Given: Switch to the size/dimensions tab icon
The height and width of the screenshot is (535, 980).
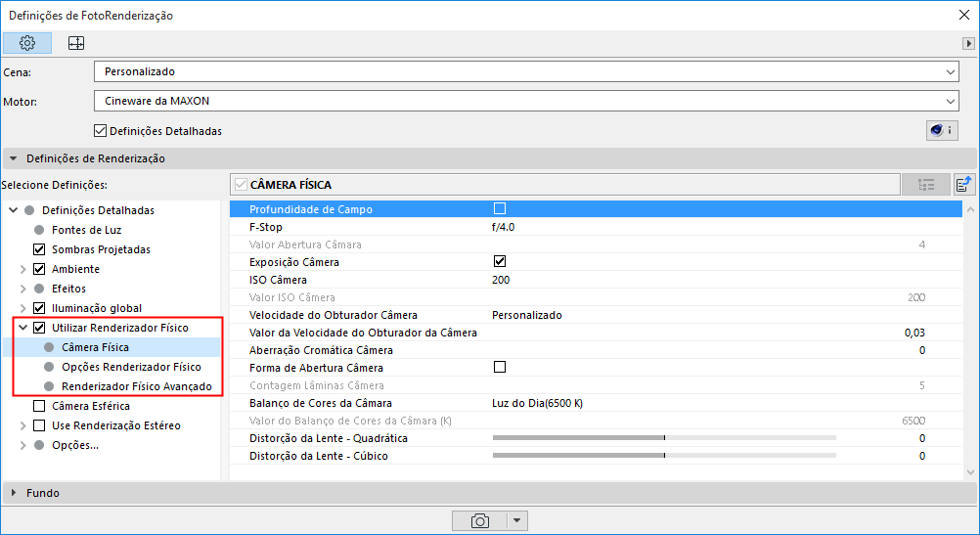Looking at the screenshot, I should (76, 43).
